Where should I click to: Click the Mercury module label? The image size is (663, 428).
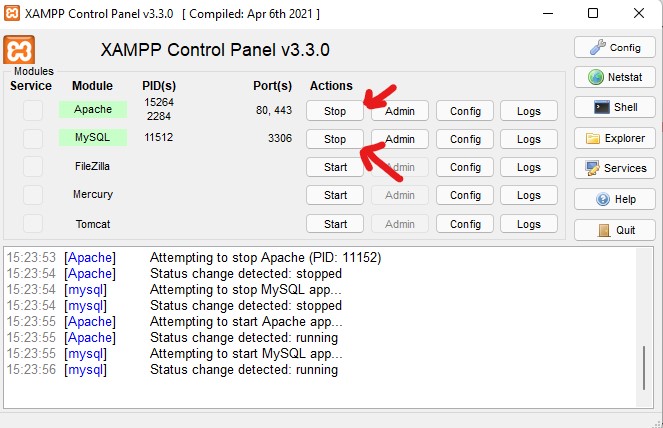click(93, 194)
